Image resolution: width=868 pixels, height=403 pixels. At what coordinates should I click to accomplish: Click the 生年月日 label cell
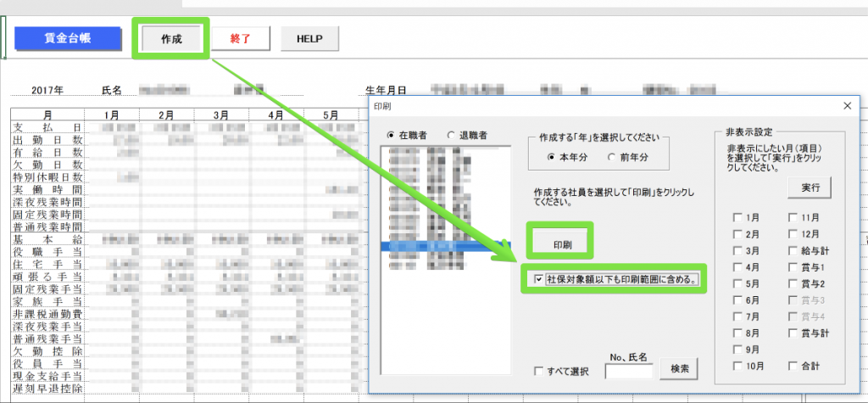[x=386, y=90]
